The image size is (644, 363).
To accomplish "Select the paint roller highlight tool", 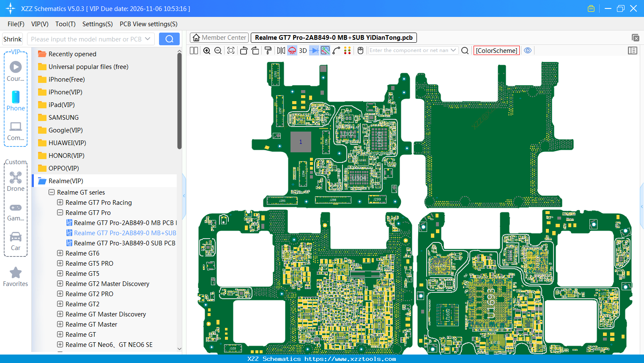I will point(268,50).
